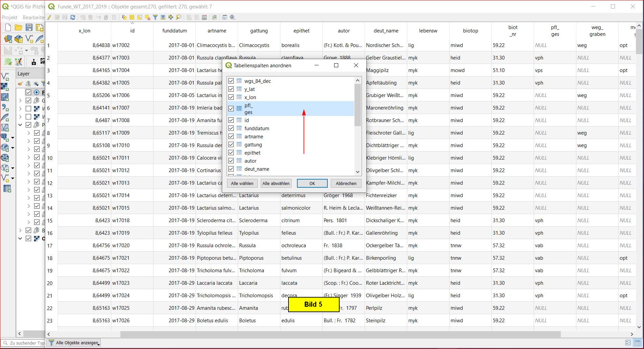Confirm column arrangement with OK
The height and width of the screenshot is (349, 644).
pos(312,183)
